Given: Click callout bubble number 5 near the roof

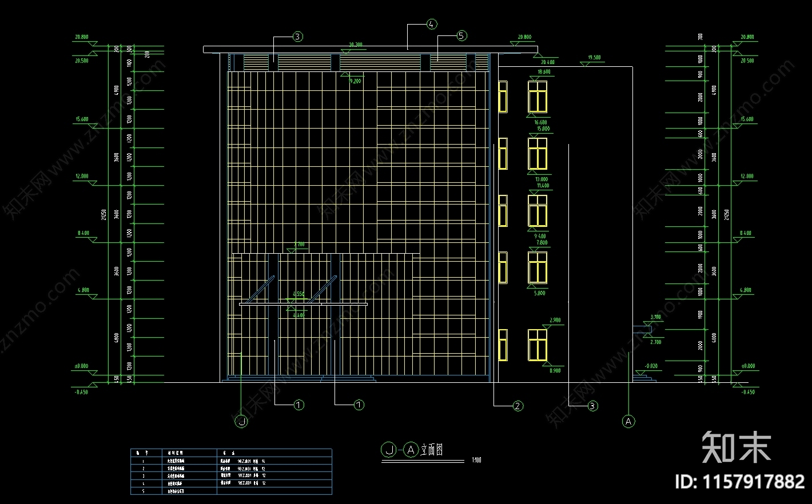Looking at the screenshot, I should [461, 35].
